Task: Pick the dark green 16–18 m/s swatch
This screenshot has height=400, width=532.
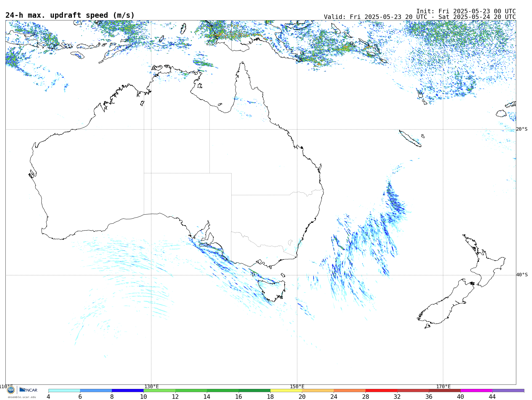Action: coord(255,391)
